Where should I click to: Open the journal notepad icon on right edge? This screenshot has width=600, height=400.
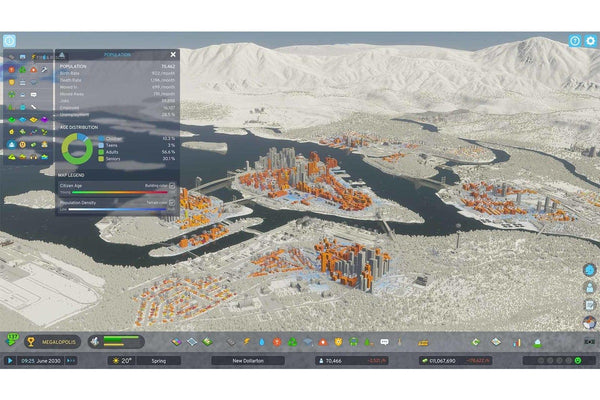(589, 305)
